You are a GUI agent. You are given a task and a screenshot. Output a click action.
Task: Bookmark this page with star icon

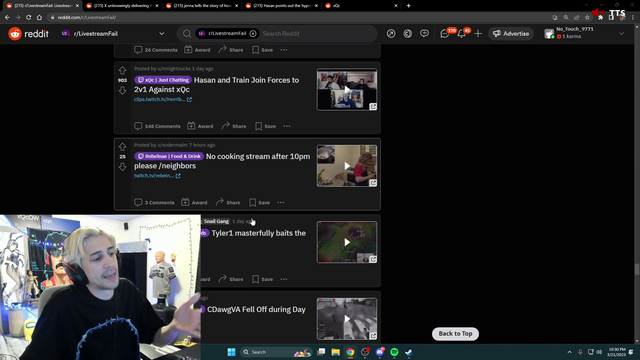point(587,18)
